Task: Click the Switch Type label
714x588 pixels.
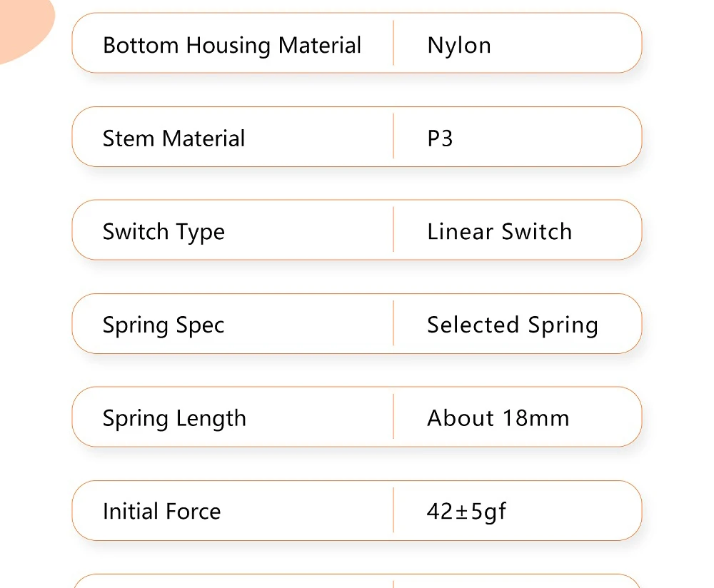Action: (x=164, y=232)
